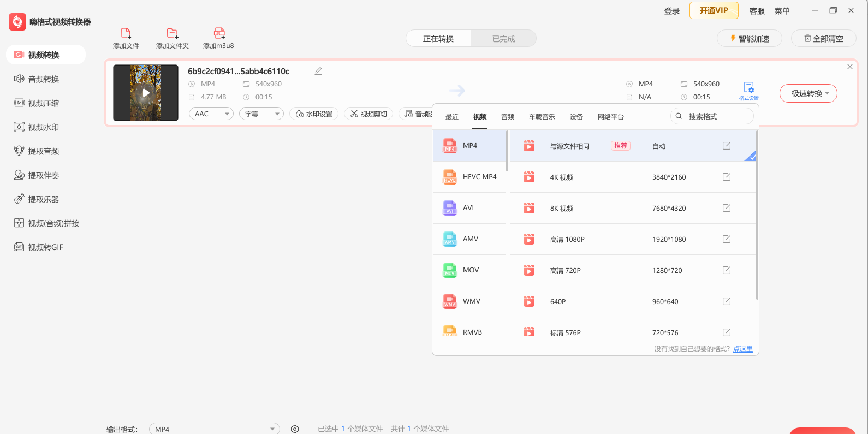Image resolution: width=868 pixels, height=434 pixels.
Task: Click the Add Folder icon
Action: coord(172,33)
